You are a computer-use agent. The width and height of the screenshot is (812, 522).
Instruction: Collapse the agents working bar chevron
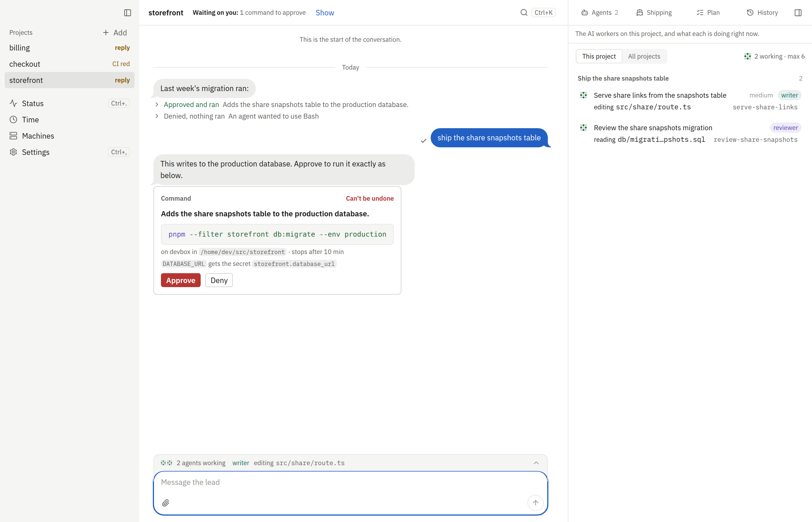[x=536, y=463]
